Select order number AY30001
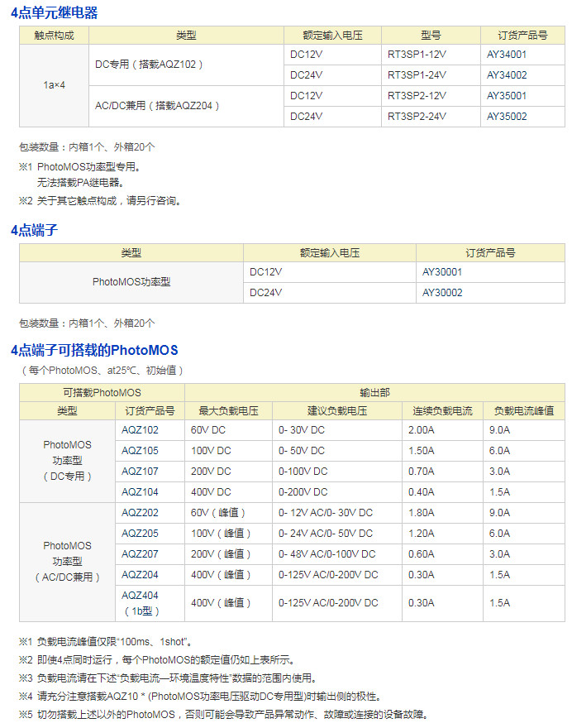Screen dimensions: 572x728 [x=442, y=272]
